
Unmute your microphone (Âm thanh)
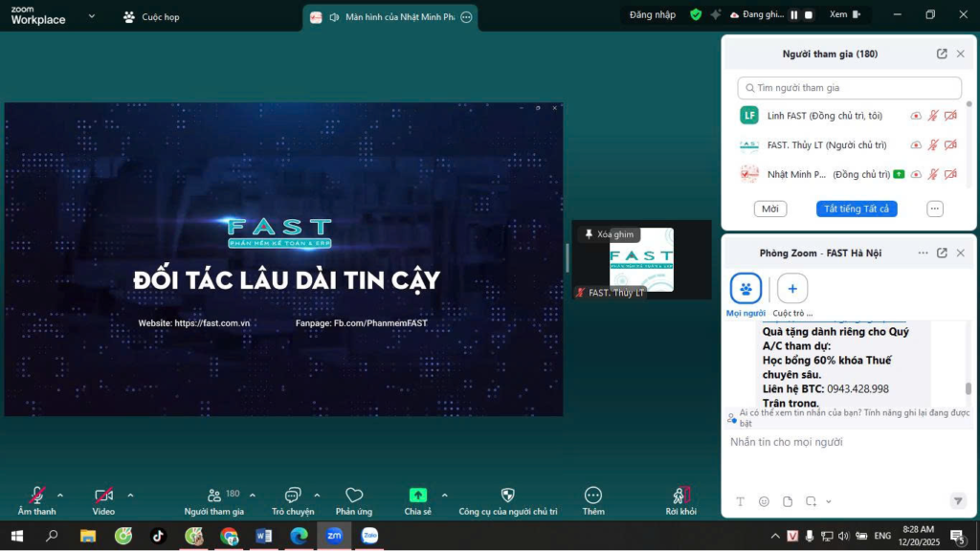click(x=36, y=495)
